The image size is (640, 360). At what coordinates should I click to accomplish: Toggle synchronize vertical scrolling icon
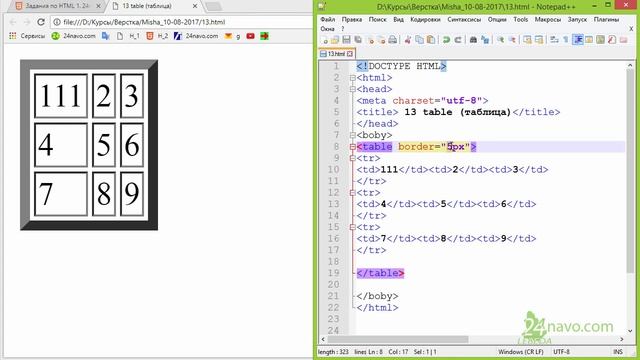[x=527, y=40]
